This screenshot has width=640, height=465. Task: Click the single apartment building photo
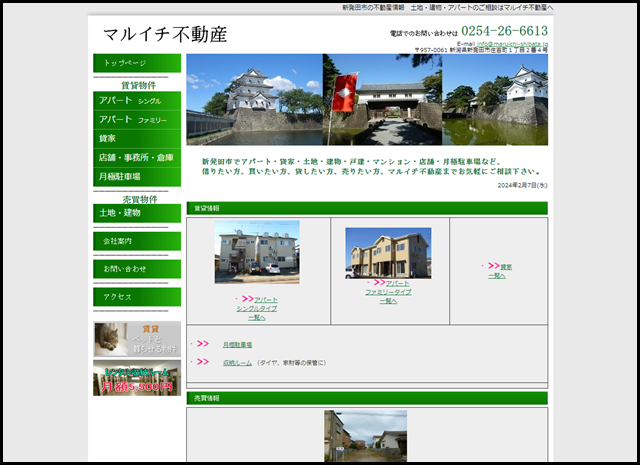click(257, 252)
